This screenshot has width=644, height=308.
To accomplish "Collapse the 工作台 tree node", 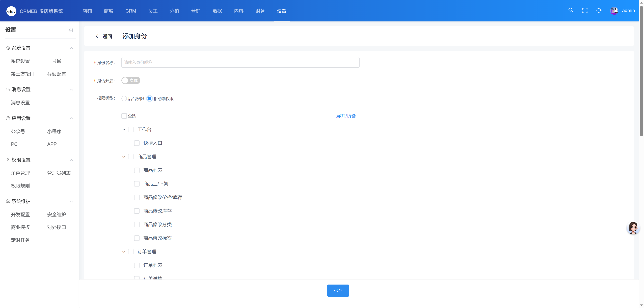I will [x=124, y=130].
